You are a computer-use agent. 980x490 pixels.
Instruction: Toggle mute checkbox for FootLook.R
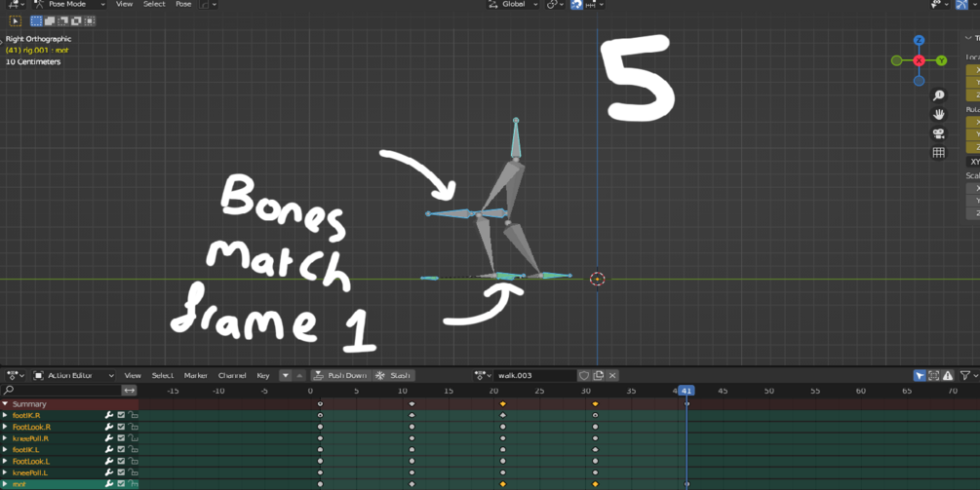pyautogui.click(x=121, y=427)
